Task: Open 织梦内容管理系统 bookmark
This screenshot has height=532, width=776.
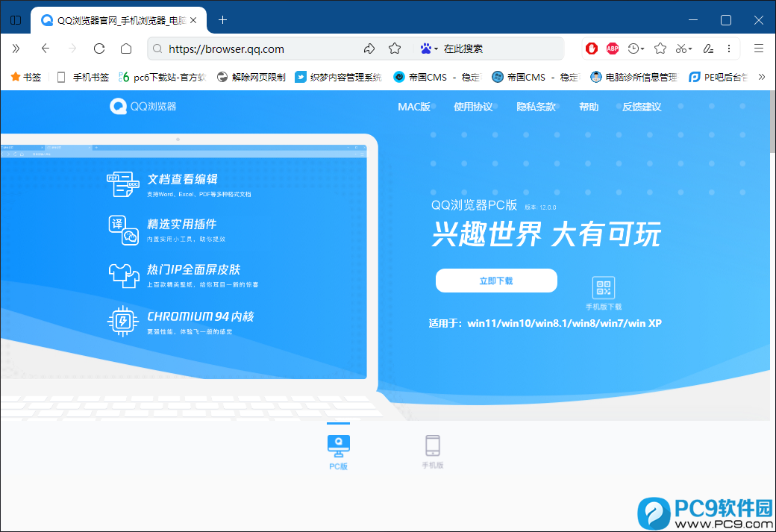Action: click(x=339, y=77)
